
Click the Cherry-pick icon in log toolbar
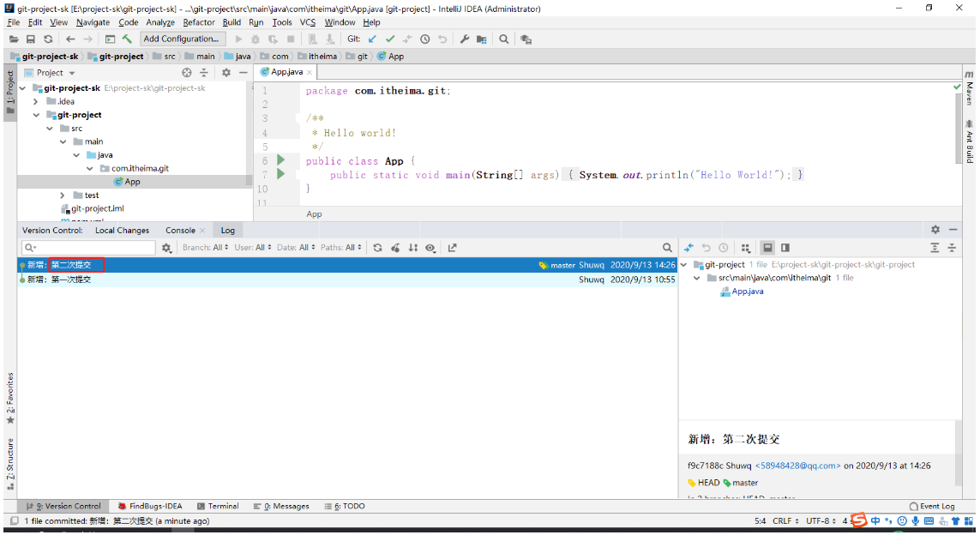pyautogui.click(x=395, y=248)
